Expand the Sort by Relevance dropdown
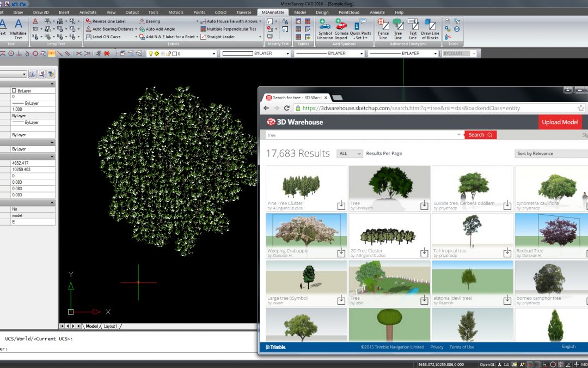 click(x=550, y=154)
